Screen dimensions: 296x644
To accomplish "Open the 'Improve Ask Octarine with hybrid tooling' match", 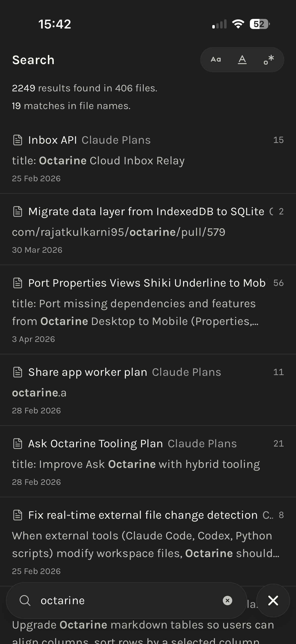I will [136, 464].
